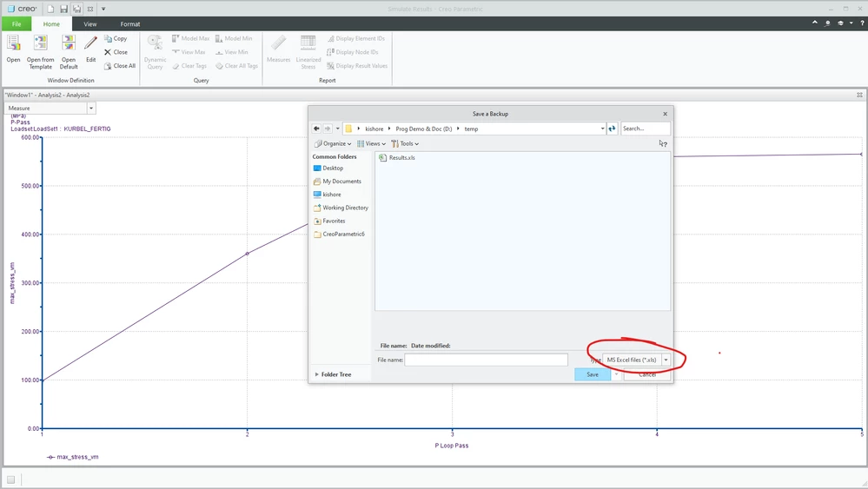This screenshot has width=868, height=489.
Task: Select Favorites in Common Folders
Action: pos(328,221)
